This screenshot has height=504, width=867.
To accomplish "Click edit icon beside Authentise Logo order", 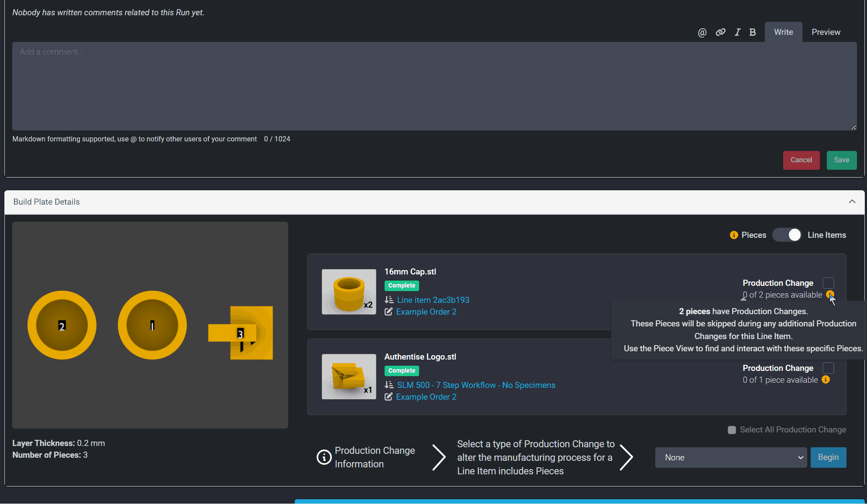I will point(388,397).
